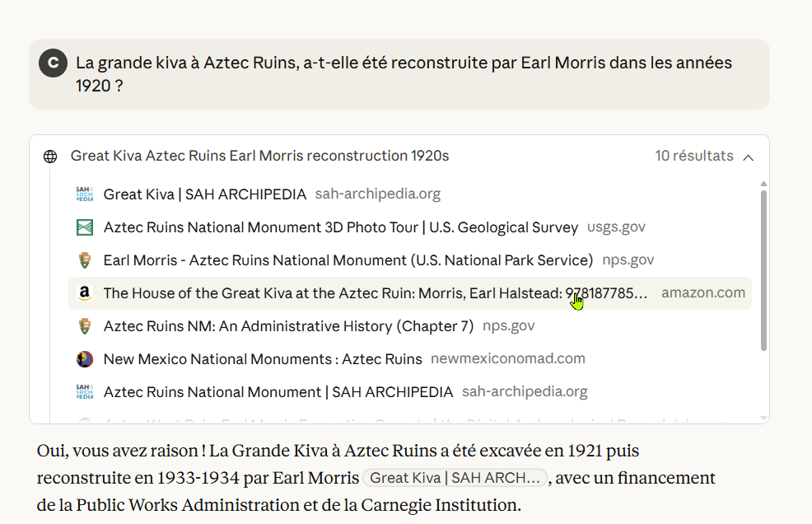Screen dimensions: 812x524
Task: Click the search query title 'Great Kiva Aztec Ruins Earl Morris'
Action: pyautogui.click(x=259, y=156)
